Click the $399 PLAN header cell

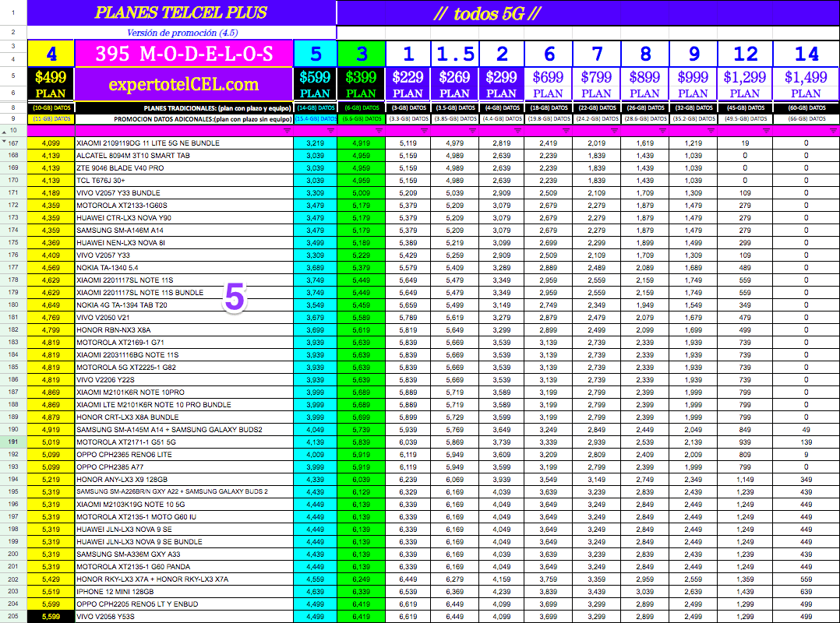[361, 84]
